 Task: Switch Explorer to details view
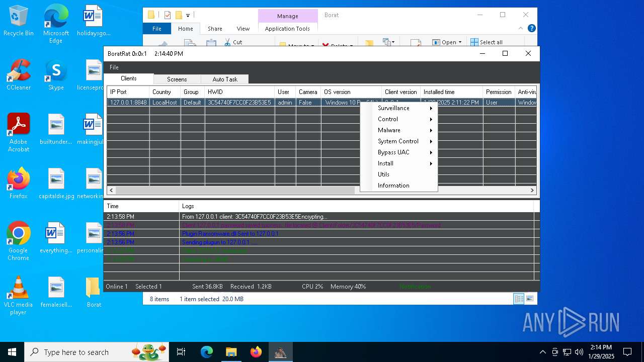click(x=519, y=299)
